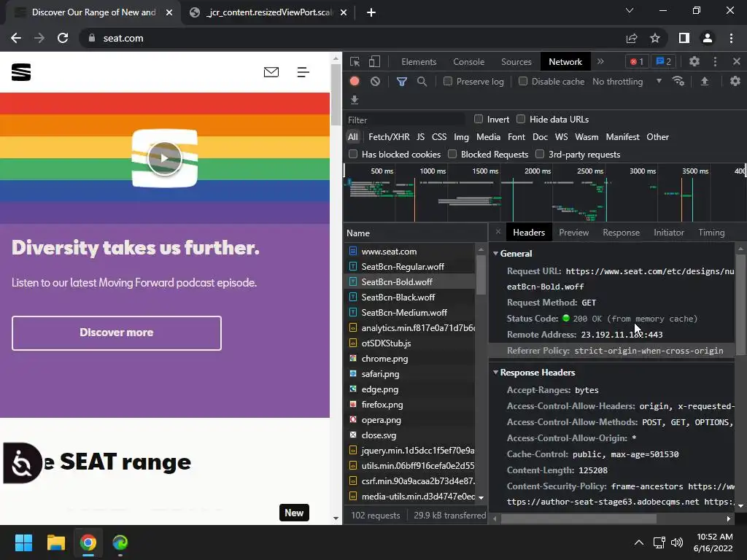The width and height of the screenshot is (747, 560).
Task: Open Chrome profile icon
Action: (708, 38)
